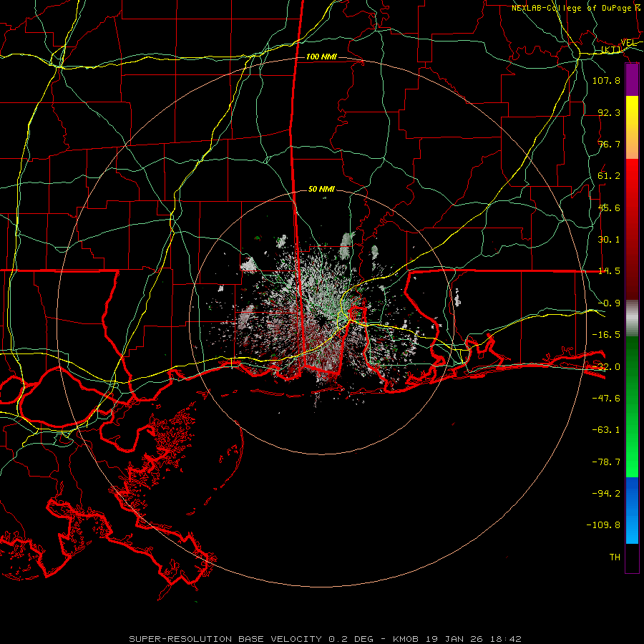Click the 61.2 velocity scale value
Viewport: 644px width, 644px height.
click(609, 176)
